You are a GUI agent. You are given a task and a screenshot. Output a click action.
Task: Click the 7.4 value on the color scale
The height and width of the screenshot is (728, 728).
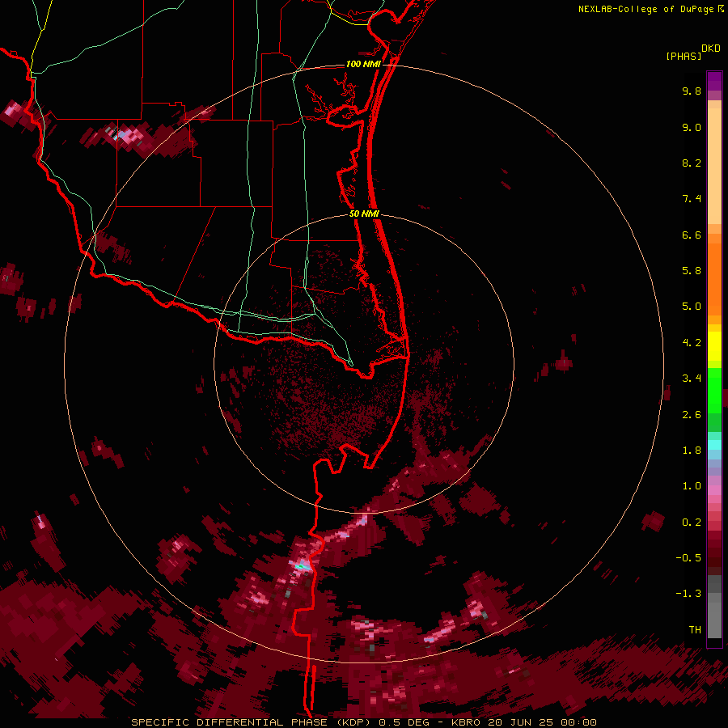692,199
